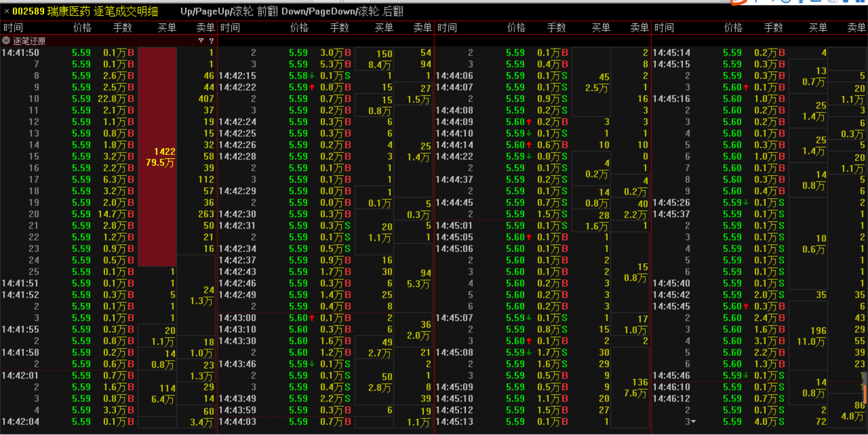Click the green down arrow beside 5.58
Viewport: 868px width, 435px height.
coord(312,76)
